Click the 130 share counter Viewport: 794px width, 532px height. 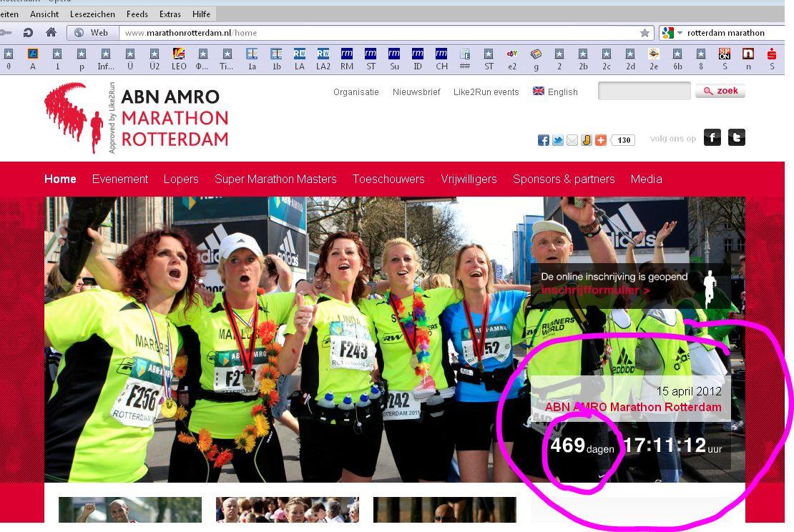pos(623,140)
